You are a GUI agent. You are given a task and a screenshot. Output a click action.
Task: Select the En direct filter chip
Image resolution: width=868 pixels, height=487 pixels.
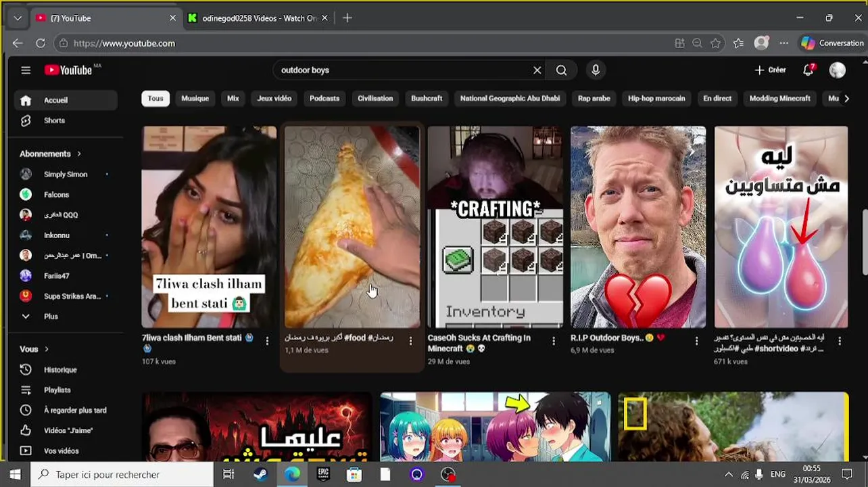(x=717, y=99)
